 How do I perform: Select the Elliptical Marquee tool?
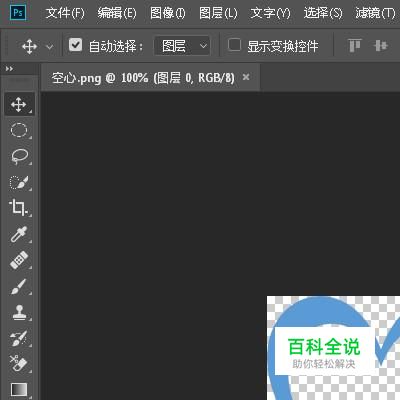(x=19, y=130)
